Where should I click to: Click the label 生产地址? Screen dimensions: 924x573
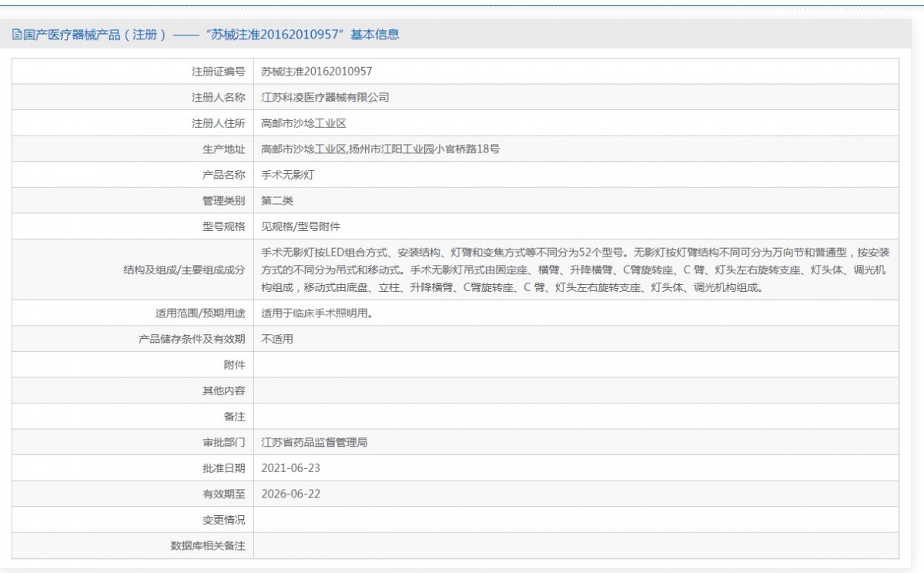coord(224,149)
